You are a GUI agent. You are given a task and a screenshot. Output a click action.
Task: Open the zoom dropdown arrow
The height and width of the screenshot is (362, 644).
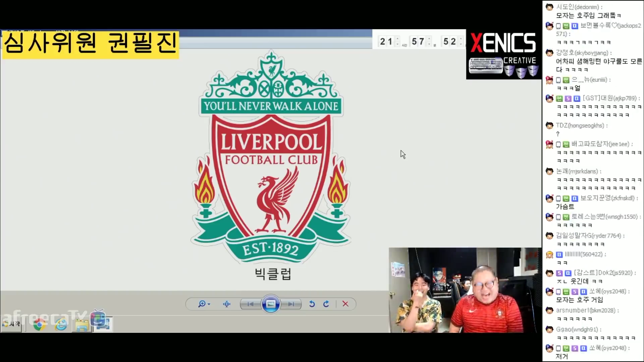[209, 304]
